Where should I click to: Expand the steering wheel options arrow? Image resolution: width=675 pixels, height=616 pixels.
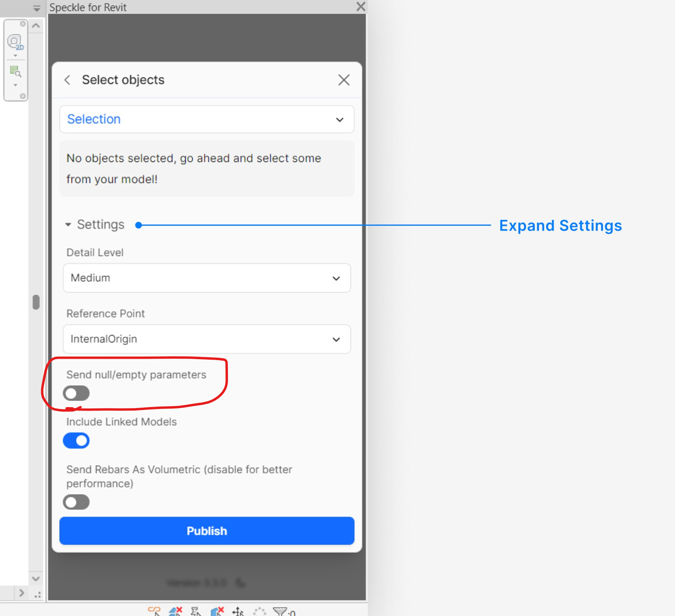click(x=16, y=56)
